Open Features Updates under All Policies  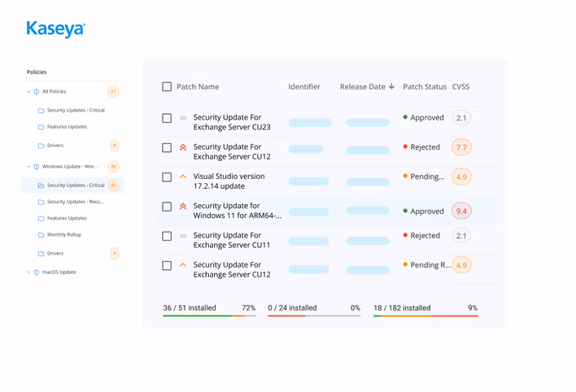[67, 127]
